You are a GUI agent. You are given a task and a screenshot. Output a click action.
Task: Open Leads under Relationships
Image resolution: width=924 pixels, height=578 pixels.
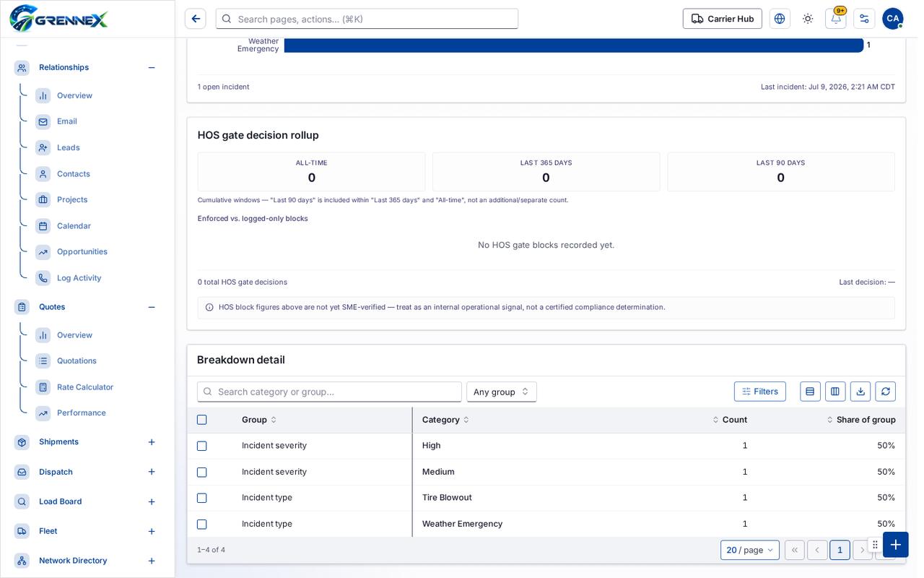(x=69, y=147)
